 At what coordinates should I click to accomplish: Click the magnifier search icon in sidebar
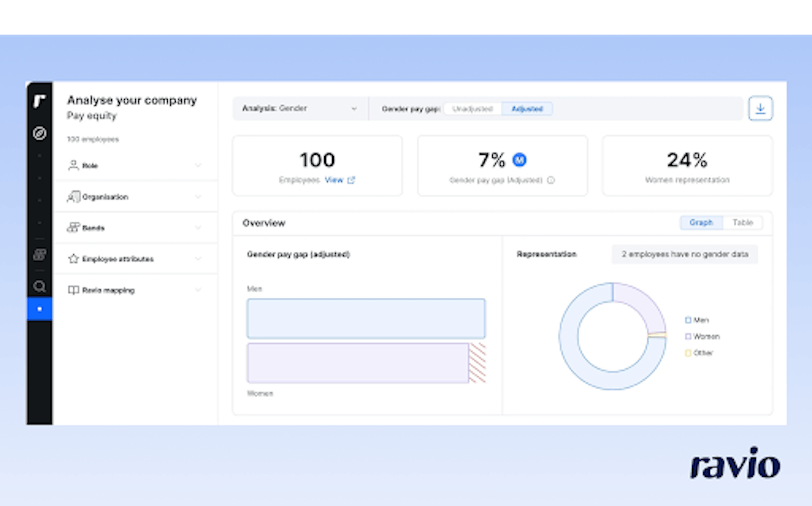coord(39,286)
